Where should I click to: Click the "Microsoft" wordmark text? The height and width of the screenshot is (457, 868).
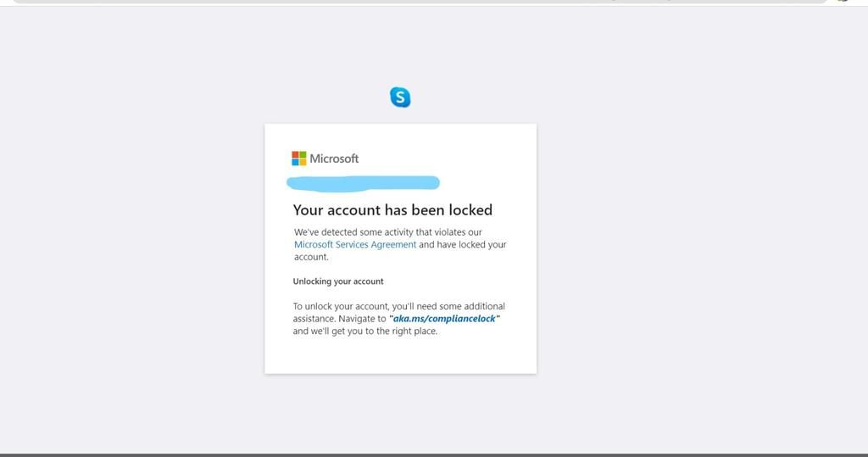coord(334,159)
